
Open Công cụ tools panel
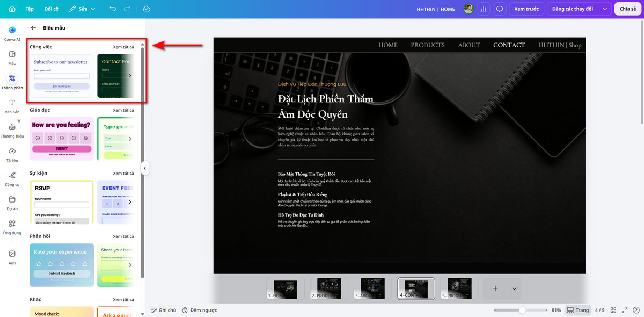(x=12, y=179)
